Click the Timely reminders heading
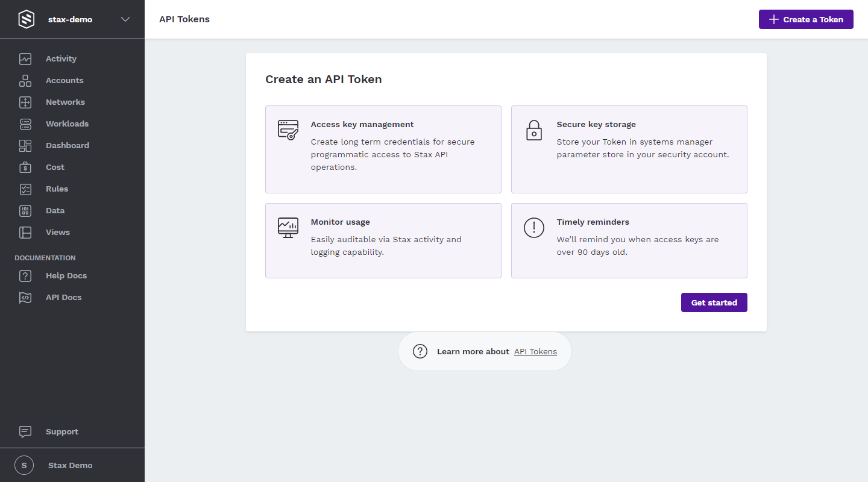The width and height of the screenshot is (868, 482). [x=593, y=222]
